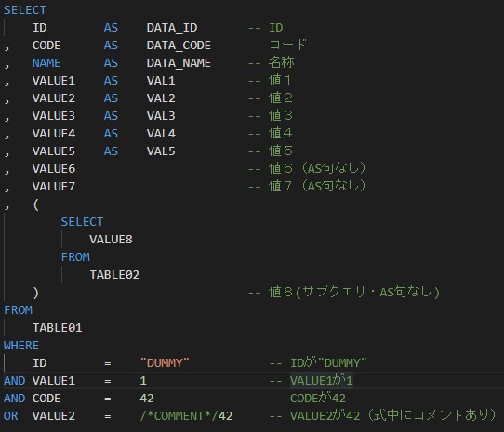Click the OR keyword before VALUE2

click(x=11, y=416)
